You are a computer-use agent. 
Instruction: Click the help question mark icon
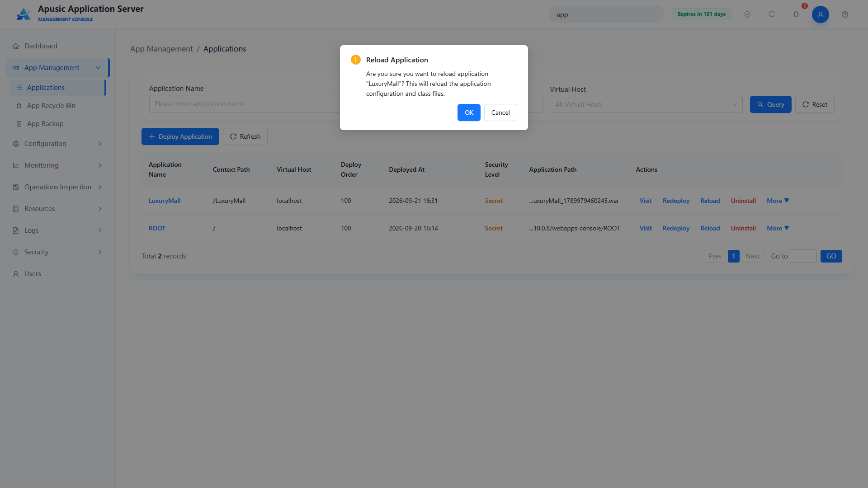(845, 14)
